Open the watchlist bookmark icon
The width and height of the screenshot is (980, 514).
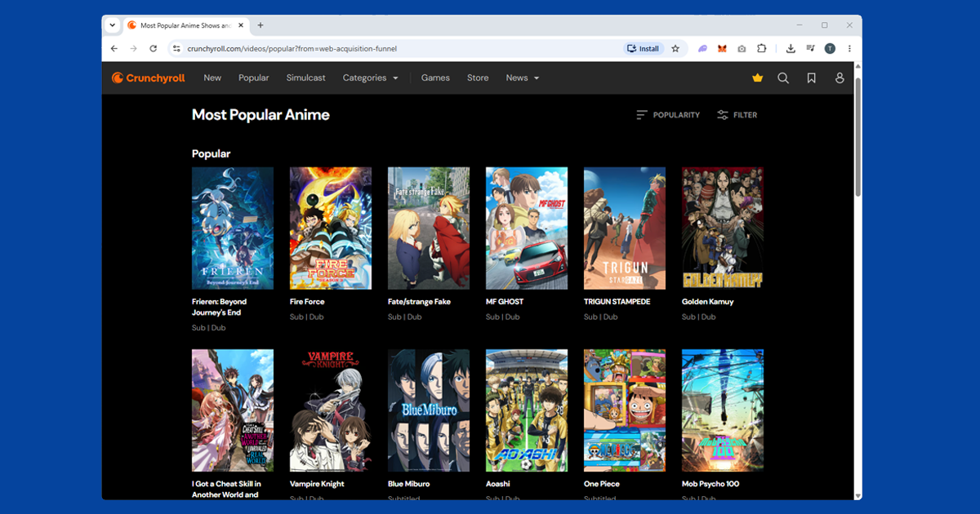pos(811,78)
